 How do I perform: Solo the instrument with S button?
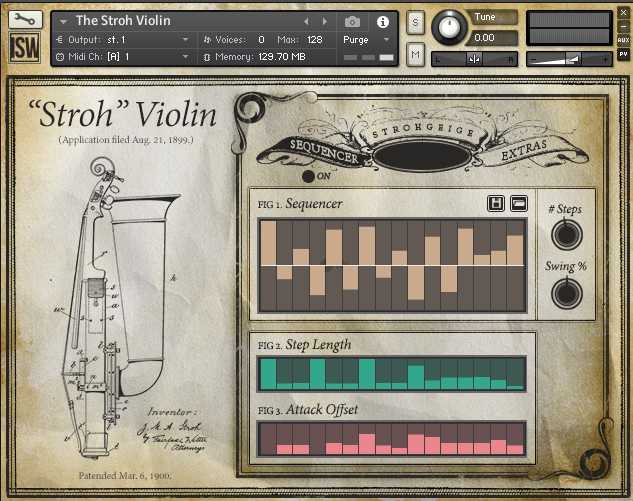coord(415,22)
